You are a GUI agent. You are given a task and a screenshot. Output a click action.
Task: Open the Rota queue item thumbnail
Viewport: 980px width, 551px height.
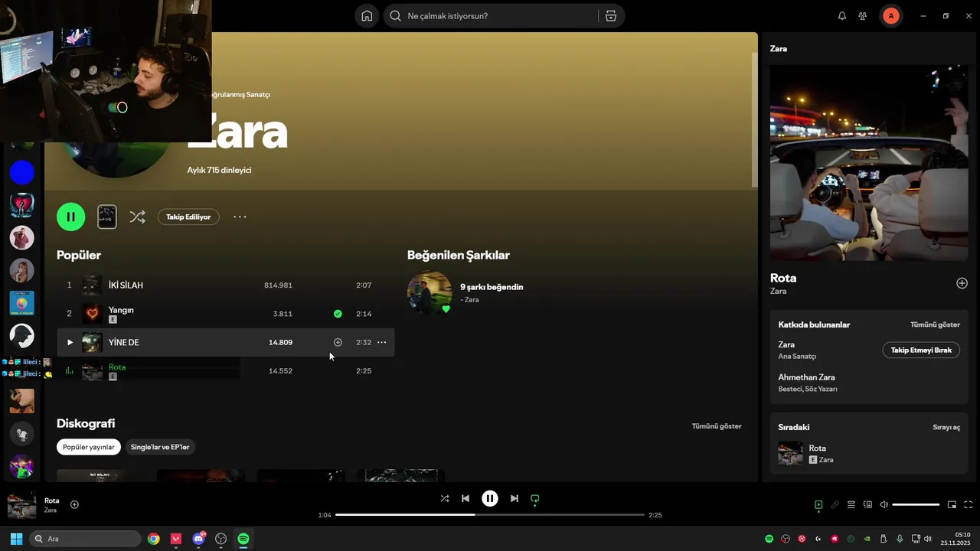[x=791, y=453]
